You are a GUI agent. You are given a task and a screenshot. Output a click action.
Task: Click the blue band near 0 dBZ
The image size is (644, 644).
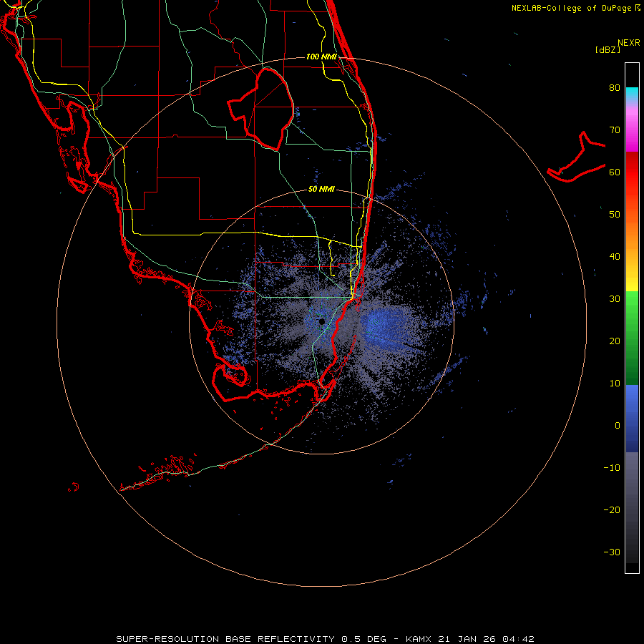point(632,418)
